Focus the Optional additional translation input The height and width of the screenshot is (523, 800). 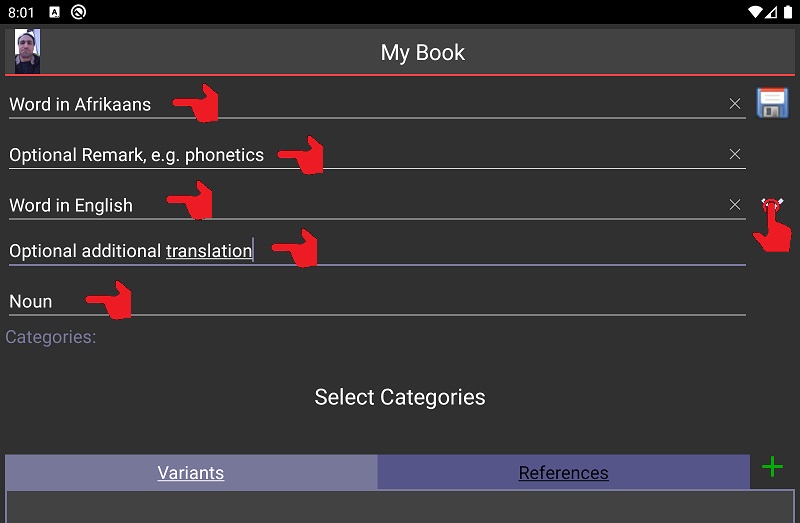(377, 251)
